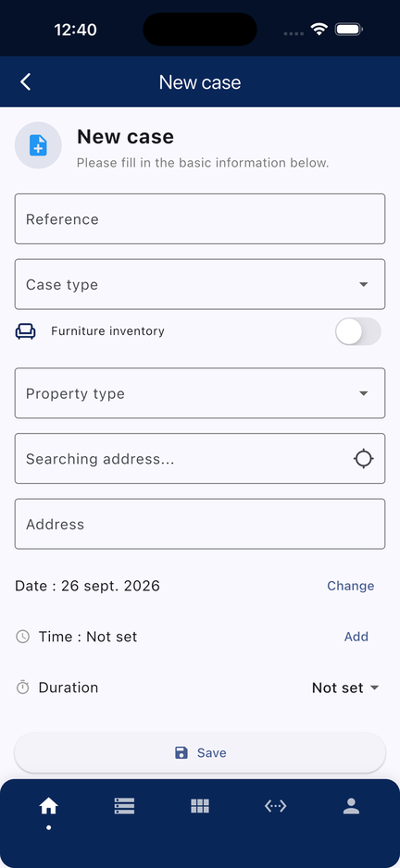The width and height of the screenshot is (400, 868).
Task: Go back using the header arrow
Action: pos(26,82)
